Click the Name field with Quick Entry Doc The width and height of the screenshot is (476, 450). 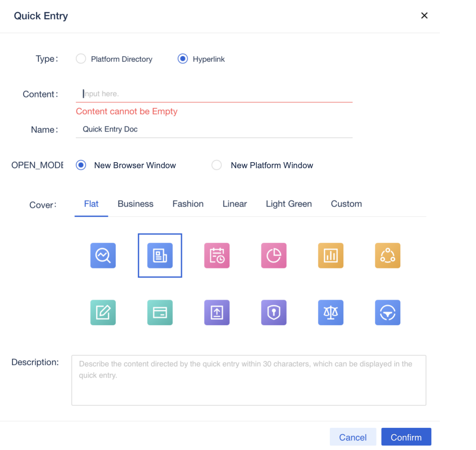tap(214, 129)
